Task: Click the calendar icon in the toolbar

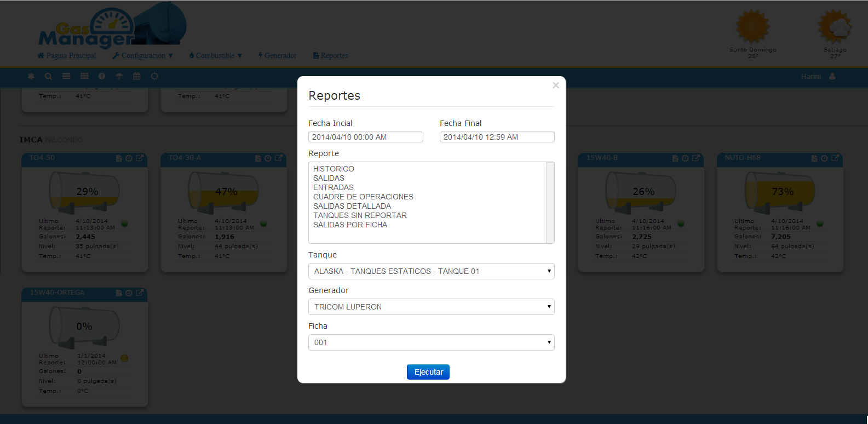Action: (137, 77)
